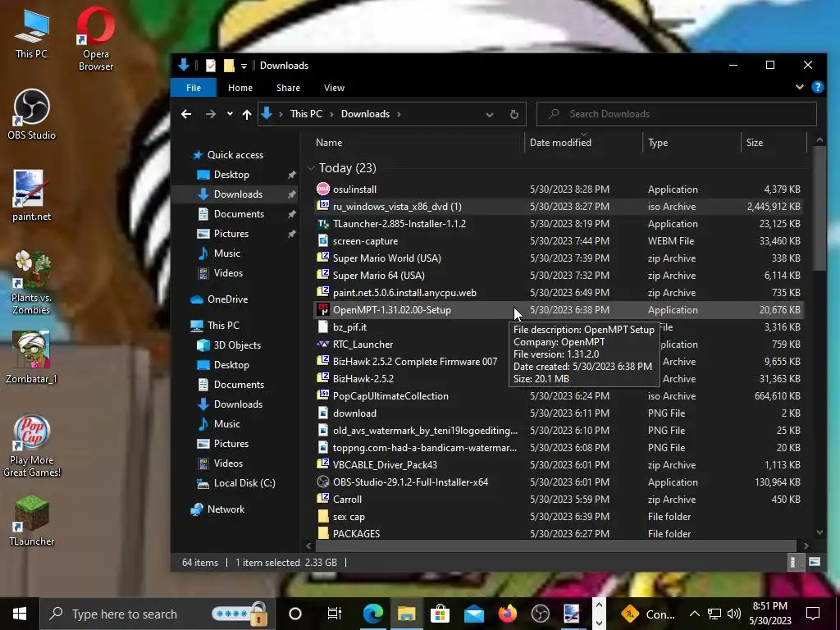Screen dimensions: 840x630
Task: Open the View ribbon tab
Action: (x=334, y=87)
